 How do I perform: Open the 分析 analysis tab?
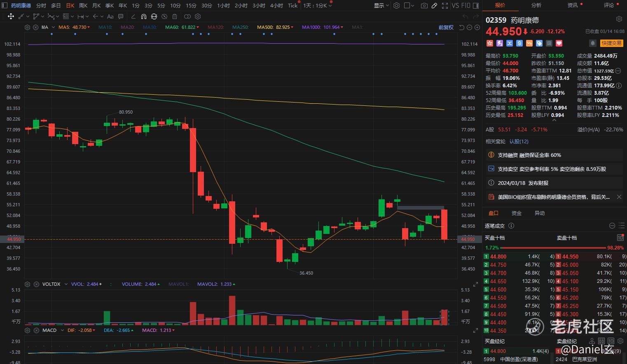coord(536,5)
